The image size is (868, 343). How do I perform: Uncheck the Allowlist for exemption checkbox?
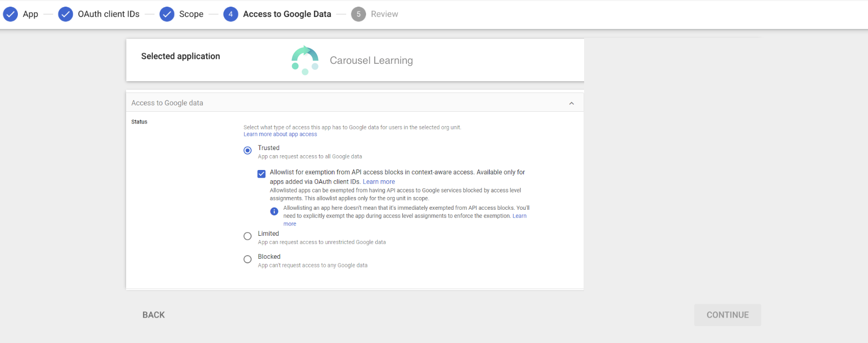[x=261, y=174]
